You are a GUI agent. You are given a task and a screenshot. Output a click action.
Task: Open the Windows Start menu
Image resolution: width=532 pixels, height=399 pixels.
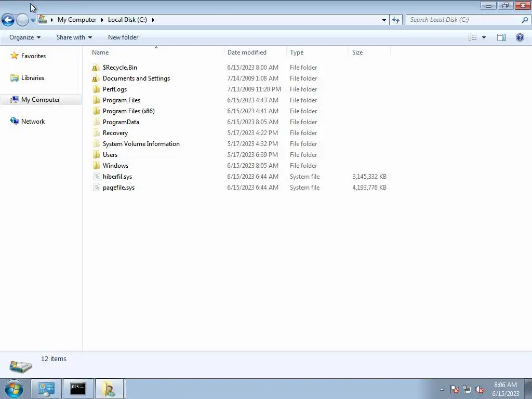pos(14,389)
